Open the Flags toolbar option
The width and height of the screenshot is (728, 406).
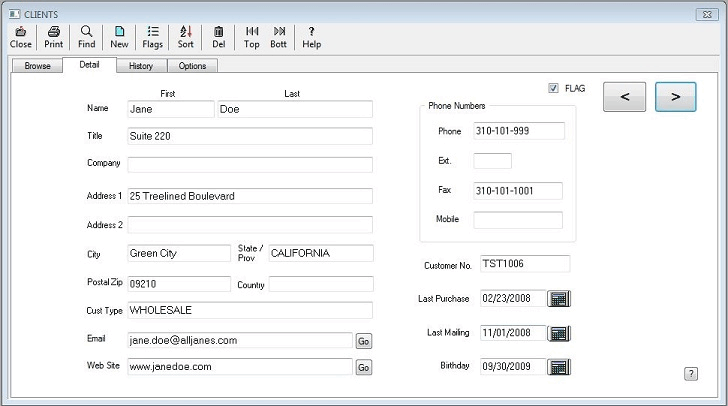[152, 37]
